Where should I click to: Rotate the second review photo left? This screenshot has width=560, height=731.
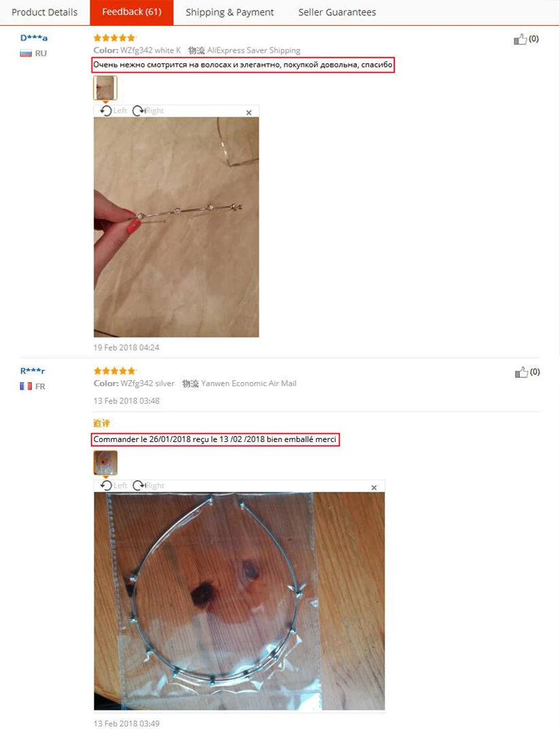[113, 486]
